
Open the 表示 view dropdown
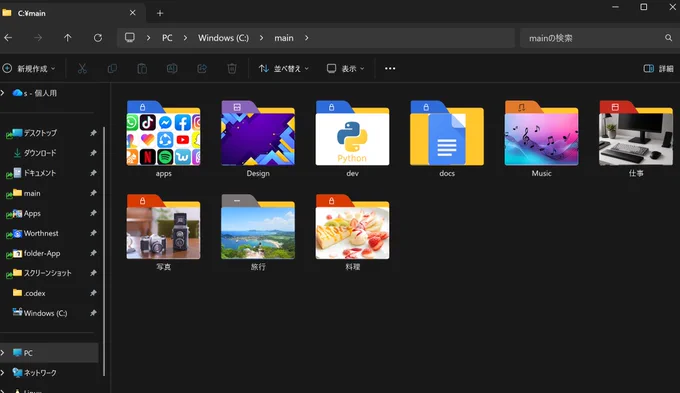tap(346, 69)
